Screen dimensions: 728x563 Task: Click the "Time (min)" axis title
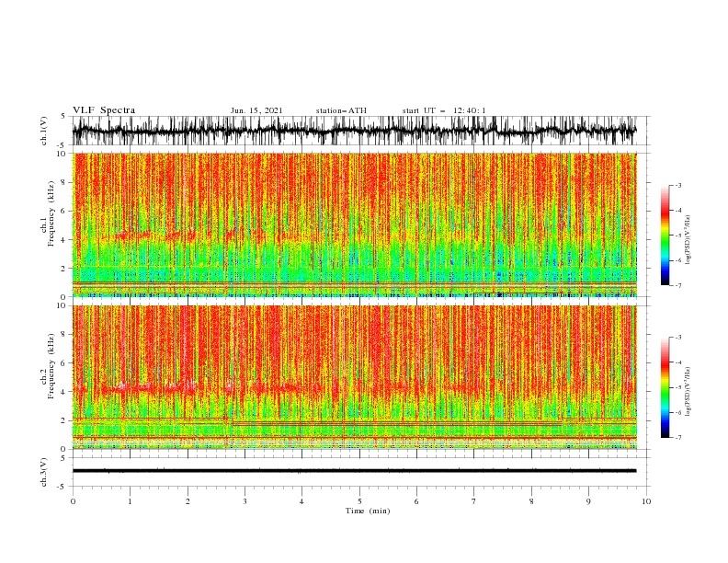[x=368, y=511]
